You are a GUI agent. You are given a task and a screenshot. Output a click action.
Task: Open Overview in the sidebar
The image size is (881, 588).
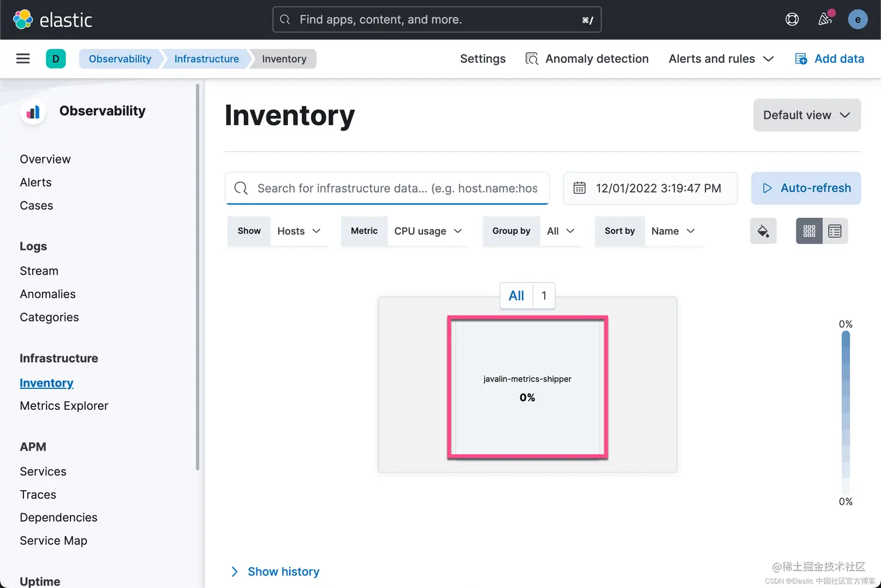45,160
